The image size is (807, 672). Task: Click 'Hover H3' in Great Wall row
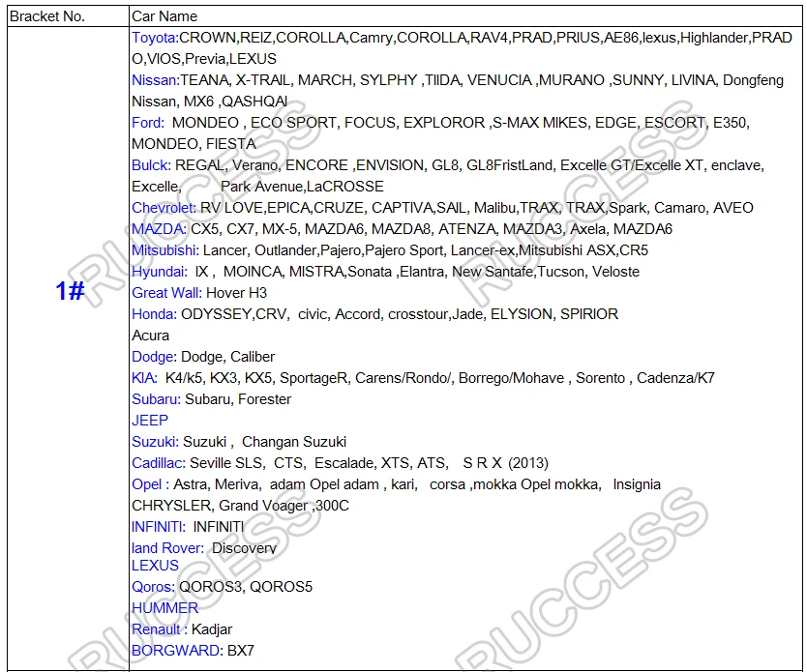point(237,293)
